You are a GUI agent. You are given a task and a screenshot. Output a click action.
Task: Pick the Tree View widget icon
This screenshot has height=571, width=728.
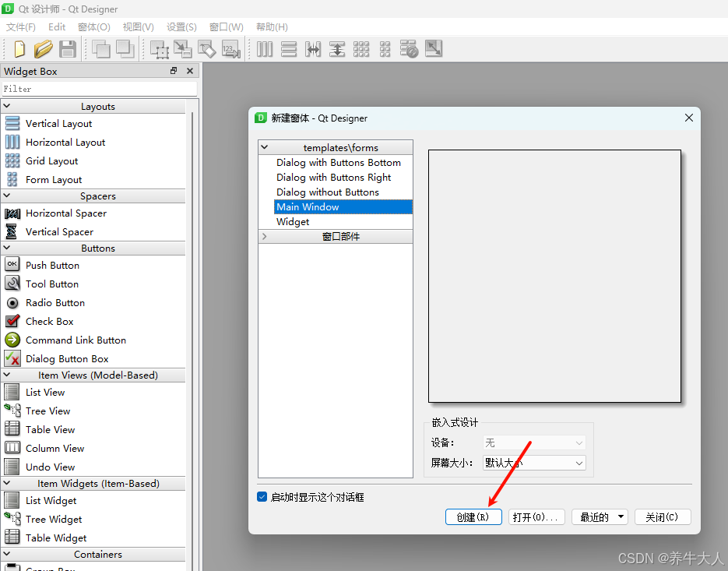pyautogui.click(x=12, y=411)
